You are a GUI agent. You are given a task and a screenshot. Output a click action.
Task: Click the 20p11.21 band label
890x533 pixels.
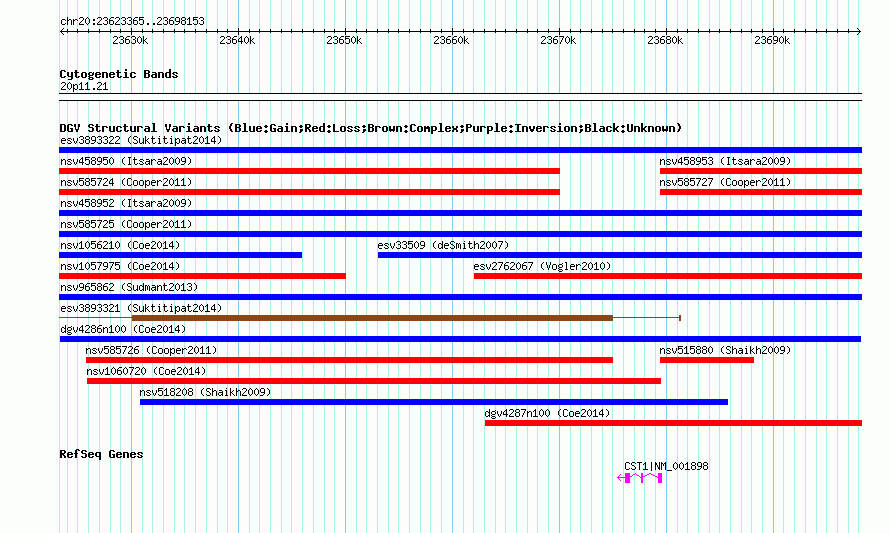pyautogui.click(x=84, y=86)
